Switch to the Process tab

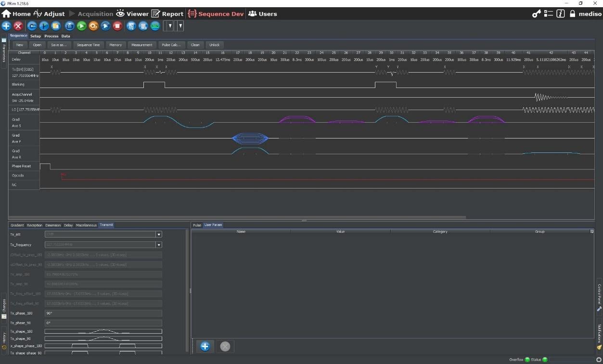[51, 36]
